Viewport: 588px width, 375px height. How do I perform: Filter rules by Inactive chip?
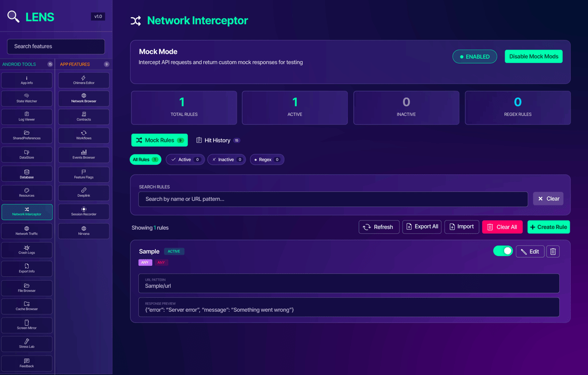pos(226,160)
